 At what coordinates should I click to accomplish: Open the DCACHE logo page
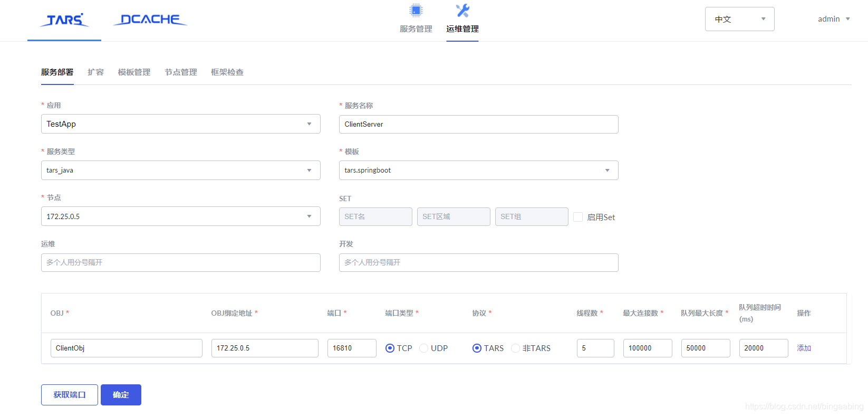pos(150,20)
